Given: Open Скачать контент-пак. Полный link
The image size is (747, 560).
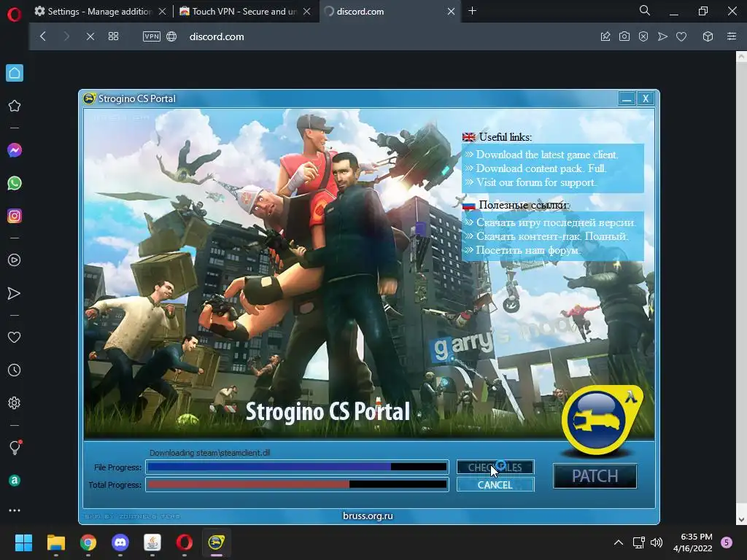Looking at the screenshot, I should pos(552,236).
